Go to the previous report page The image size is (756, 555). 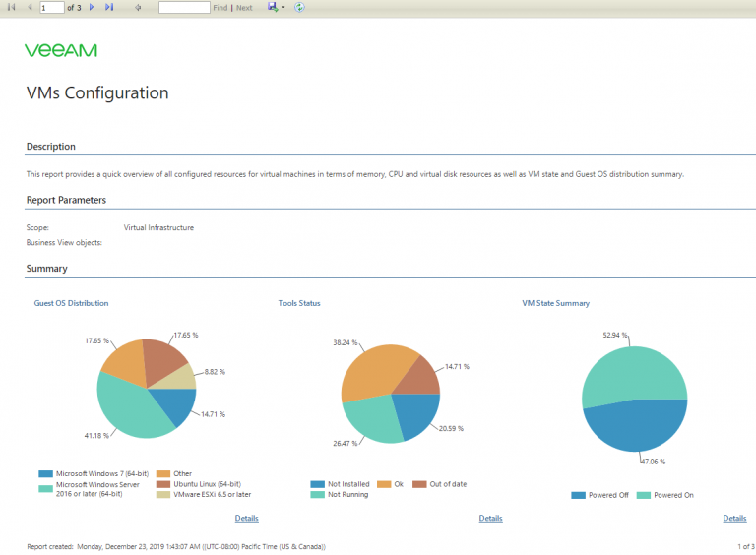click(x=30, y=7)
